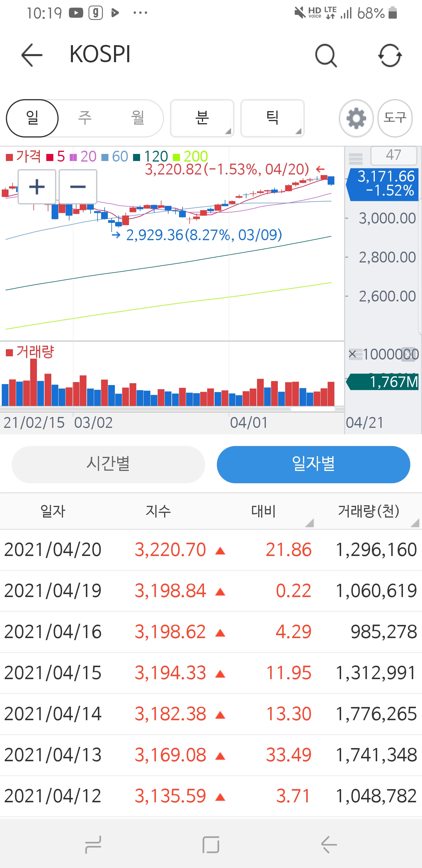Screen dimensions: 422x868
Task: Tap the refresh circular arrows icon
Action: pyautogui.click(x=390, y=56)
